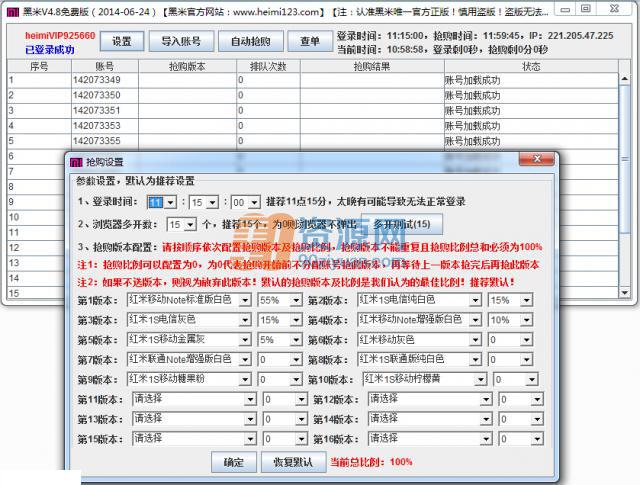The width and height of the screenshot is (640, 485).
Task: Open 第5版本 model dropdown 红米1S移动金属灰
Action: pos(189,339)
